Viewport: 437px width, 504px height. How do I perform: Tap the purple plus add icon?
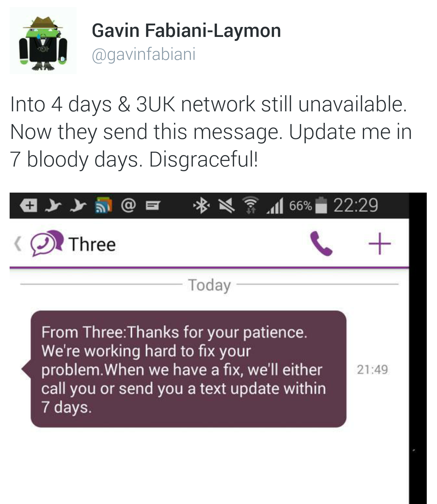[x=380, y=243]
